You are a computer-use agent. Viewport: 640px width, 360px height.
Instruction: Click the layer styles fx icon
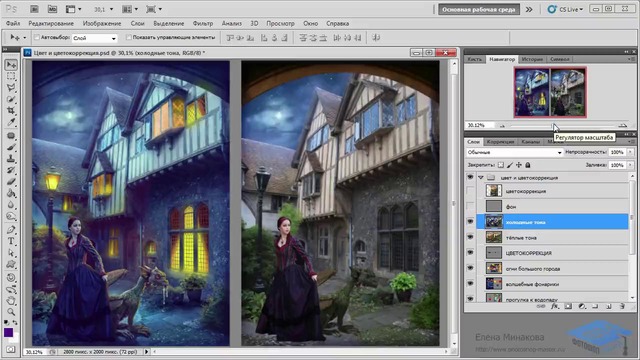(555, 306)
